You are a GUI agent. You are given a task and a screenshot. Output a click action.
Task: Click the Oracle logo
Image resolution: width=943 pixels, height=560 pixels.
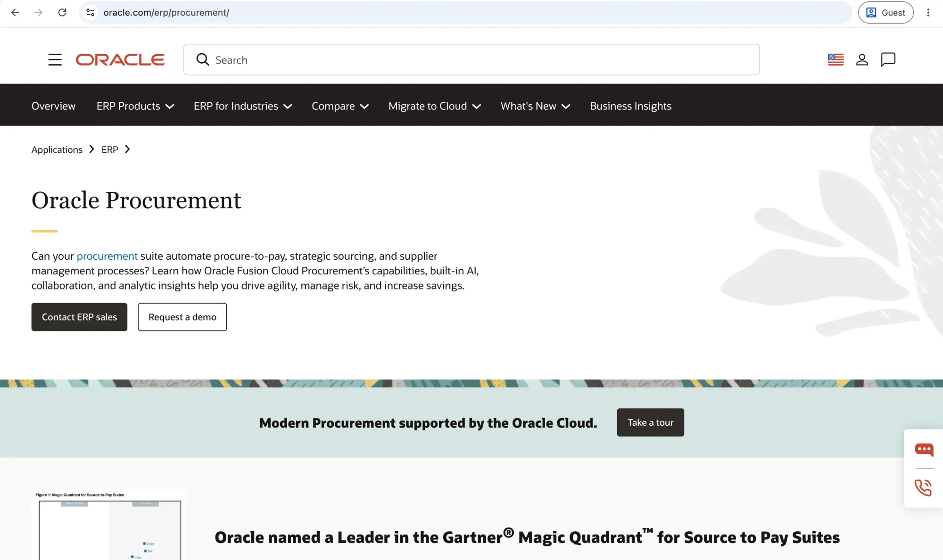pyautogui.click(x=120, y=60)
